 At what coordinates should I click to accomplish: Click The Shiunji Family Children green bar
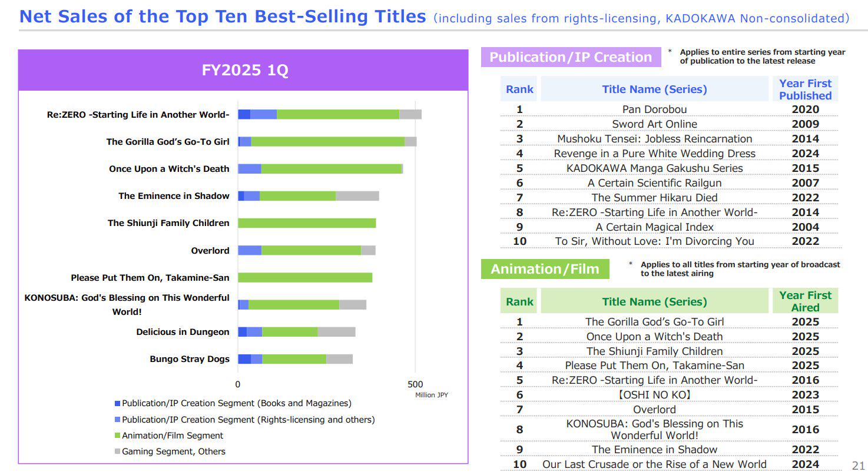click(x=307, y=223)
